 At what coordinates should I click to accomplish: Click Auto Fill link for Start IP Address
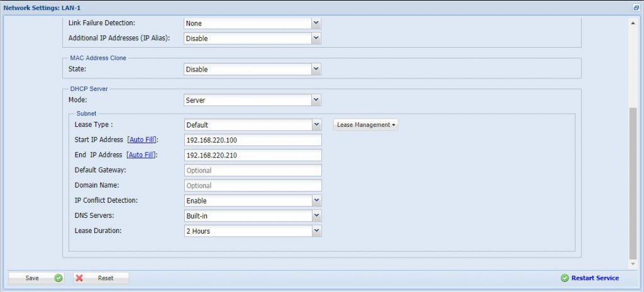pyautogui.click(x=142, y=140)
